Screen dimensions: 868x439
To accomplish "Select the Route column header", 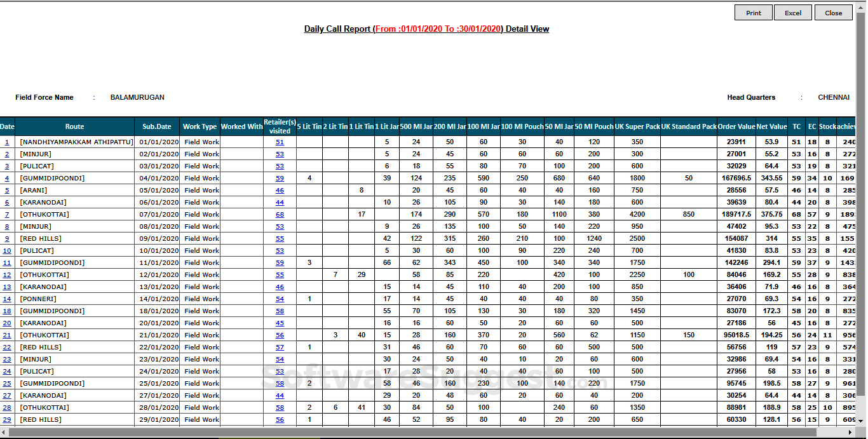I will pos(74,126).
